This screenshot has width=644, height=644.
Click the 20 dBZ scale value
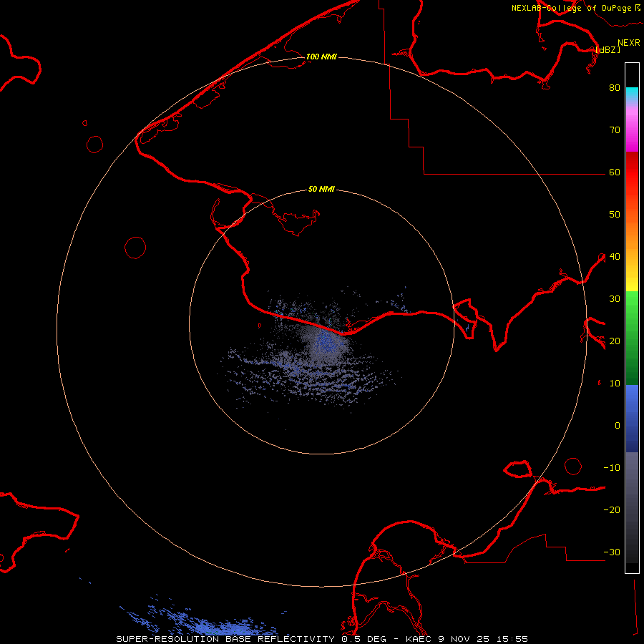click(615, 341)
